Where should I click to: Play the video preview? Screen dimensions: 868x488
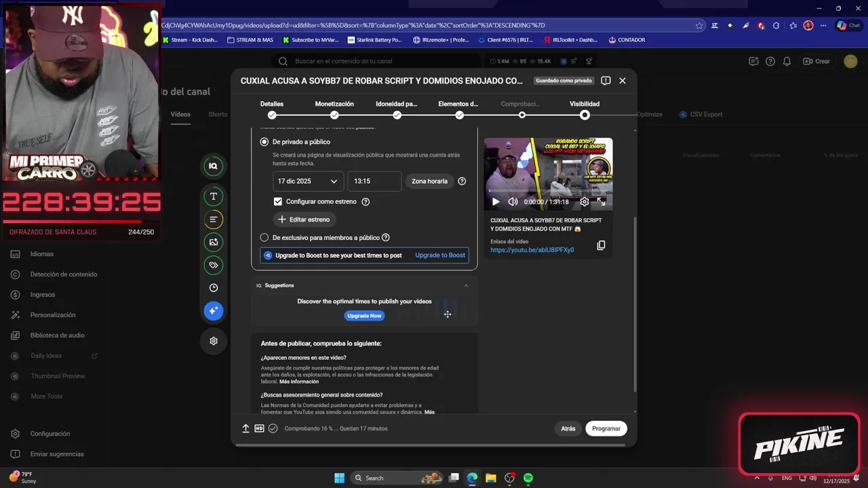(496, 201)
